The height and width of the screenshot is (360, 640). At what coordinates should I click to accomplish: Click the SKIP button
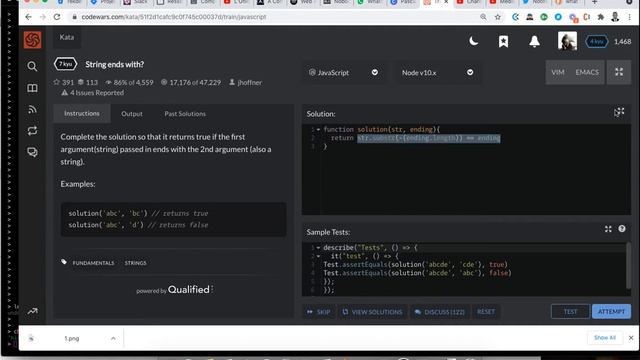tap(318, 312)
